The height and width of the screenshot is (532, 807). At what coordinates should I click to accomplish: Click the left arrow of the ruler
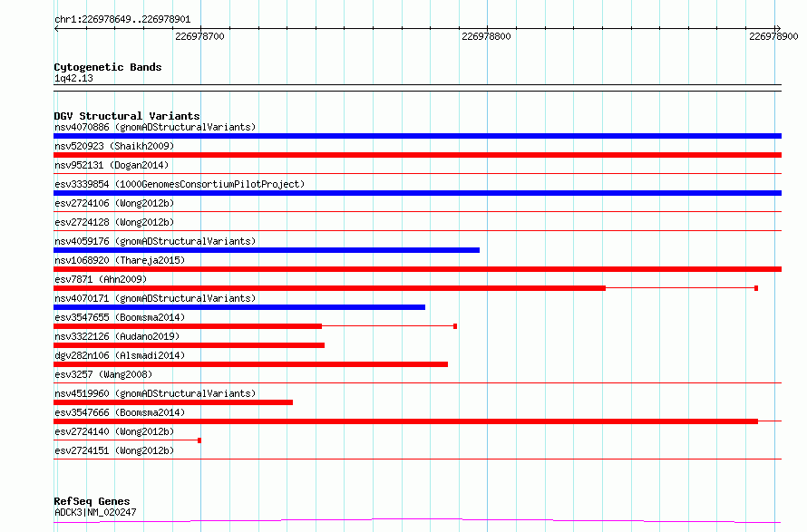(x=56, y=28)
